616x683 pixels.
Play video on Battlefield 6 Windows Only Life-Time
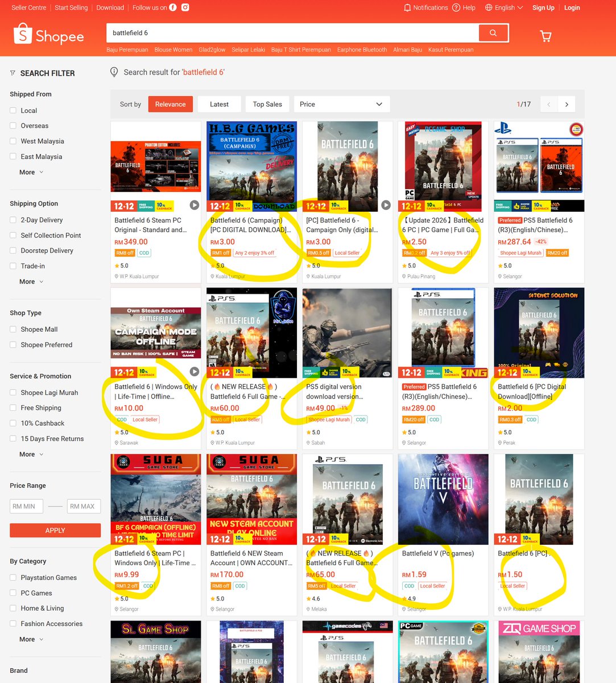[195, 371]
